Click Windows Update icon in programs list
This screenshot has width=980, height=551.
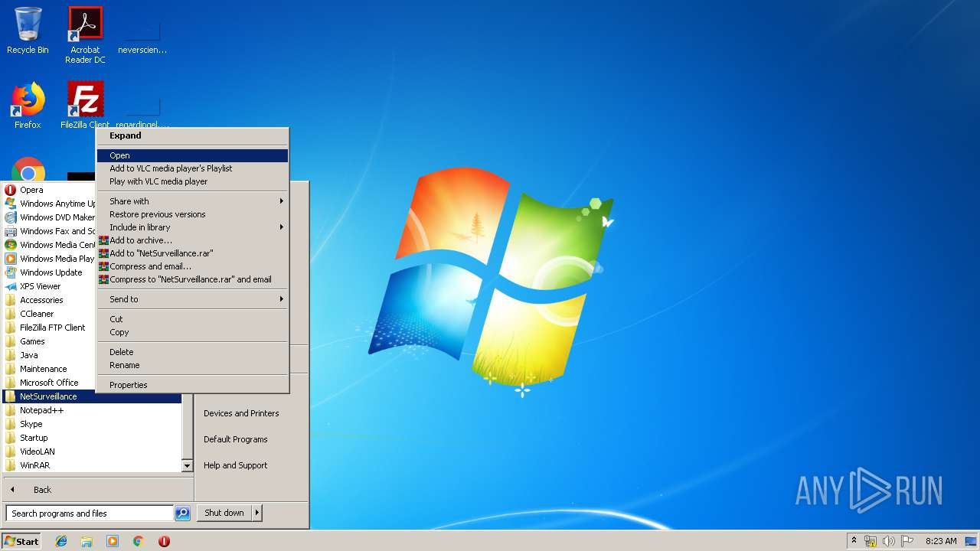pos(11,272)
